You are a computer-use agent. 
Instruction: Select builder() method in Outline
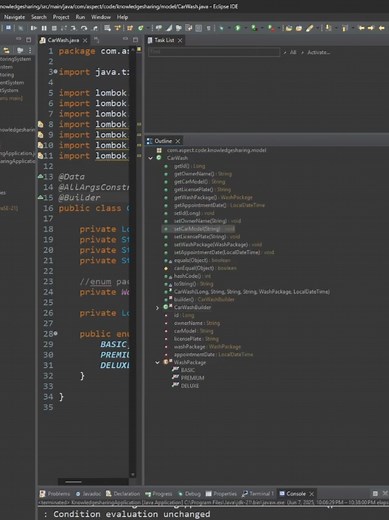(x=204, y=300)
